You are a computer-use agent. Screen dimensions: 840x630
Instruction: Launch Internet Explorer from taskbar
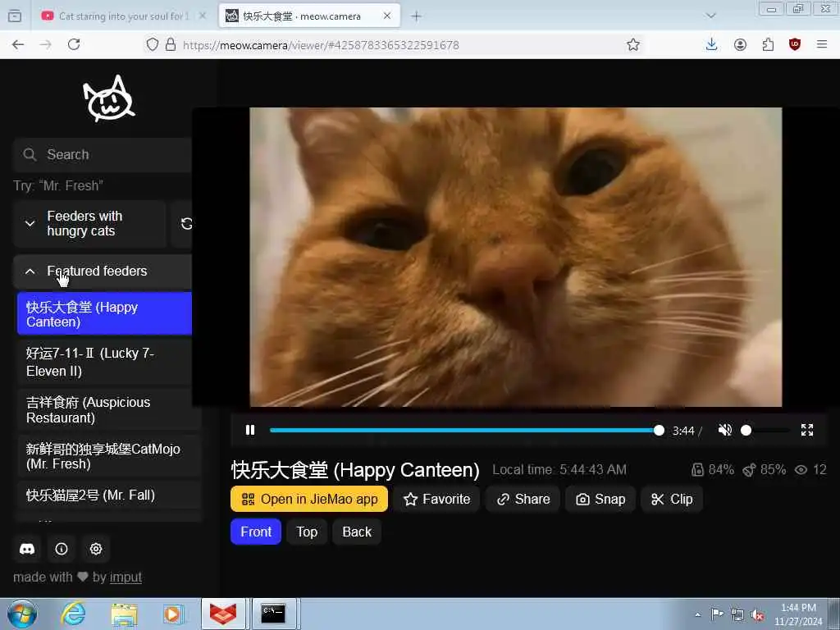(x=73, y=614)
